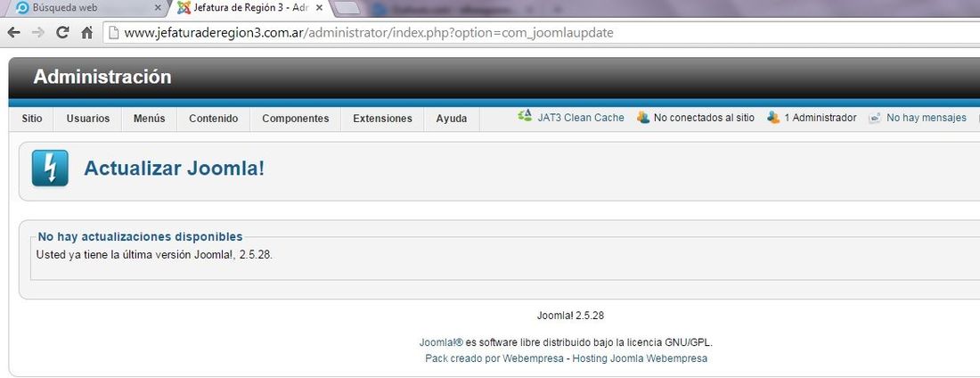Screen dimensions: 980x378
Task: Close the Jefatura de Región 3 tab
Action: 319,8
